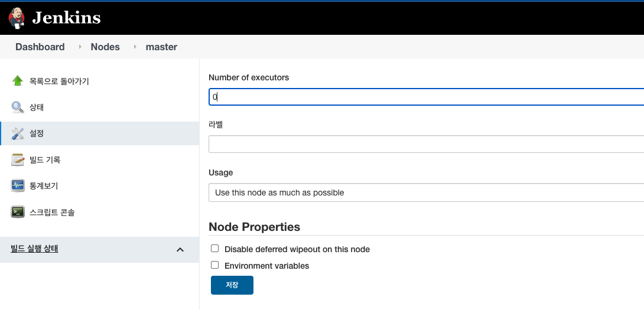Click the Number of executors label
This screenshot has width=644, height=310.
tap(249, 77)
